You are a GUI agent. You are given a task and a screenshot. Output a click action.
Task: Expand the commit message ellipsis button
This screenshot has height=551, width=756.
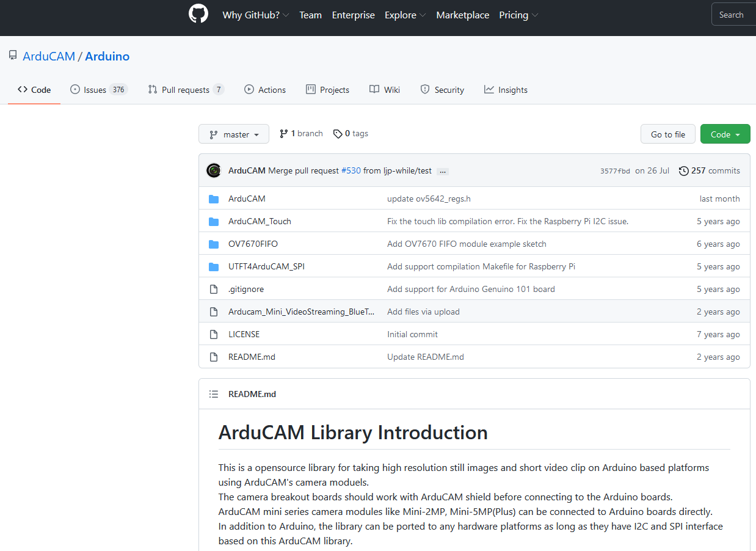[443, 172]
